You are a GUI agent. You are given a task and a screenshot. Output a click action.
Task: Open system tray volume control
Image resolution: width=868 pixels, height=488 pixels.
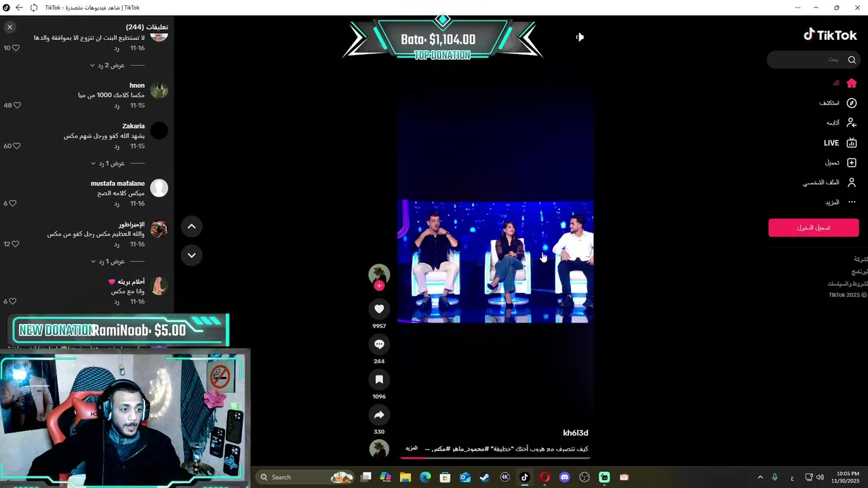click(x=821, y=477)
